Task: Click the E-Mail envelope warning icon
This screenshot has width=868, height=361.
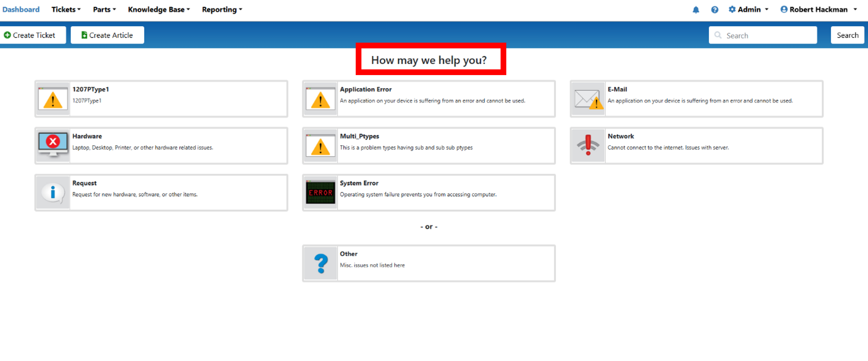Action: 588,99
